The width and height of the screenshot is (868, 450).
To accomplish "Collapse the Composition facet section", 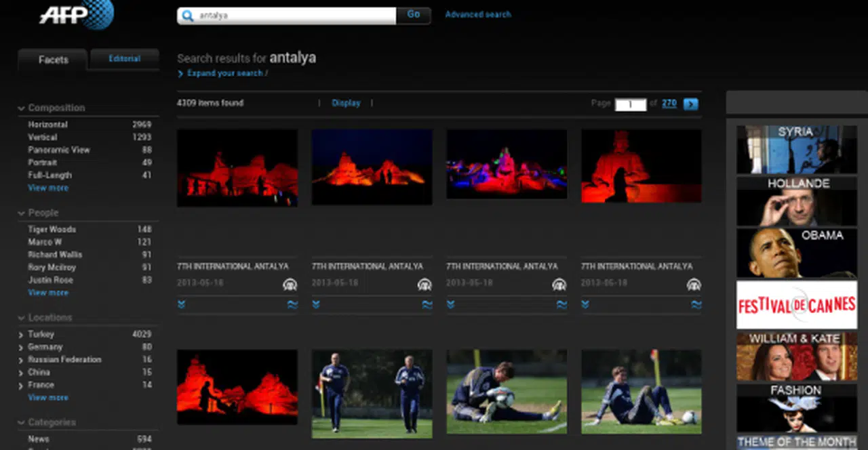I will 22,108.
